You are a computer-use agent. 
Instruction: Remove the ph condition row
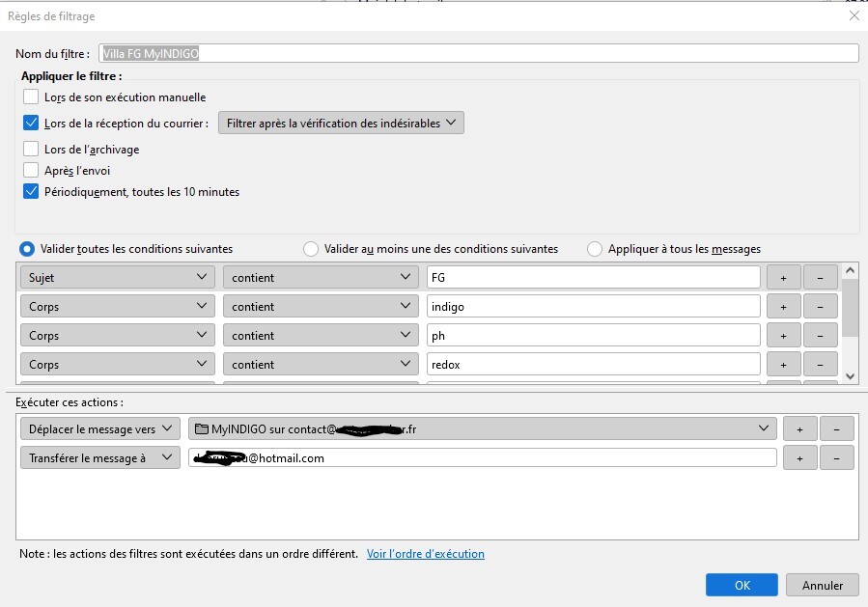click(820, 335)
